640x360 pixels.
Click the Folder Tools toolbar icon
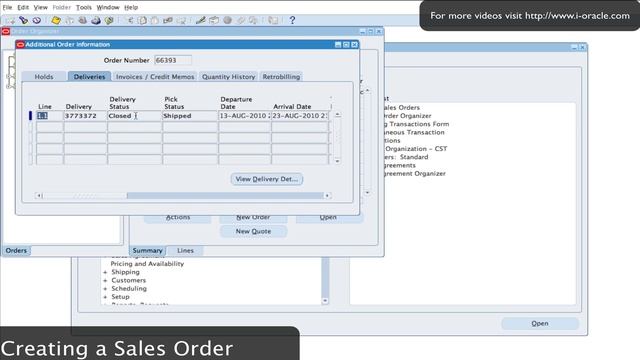(x=253, y=20)
